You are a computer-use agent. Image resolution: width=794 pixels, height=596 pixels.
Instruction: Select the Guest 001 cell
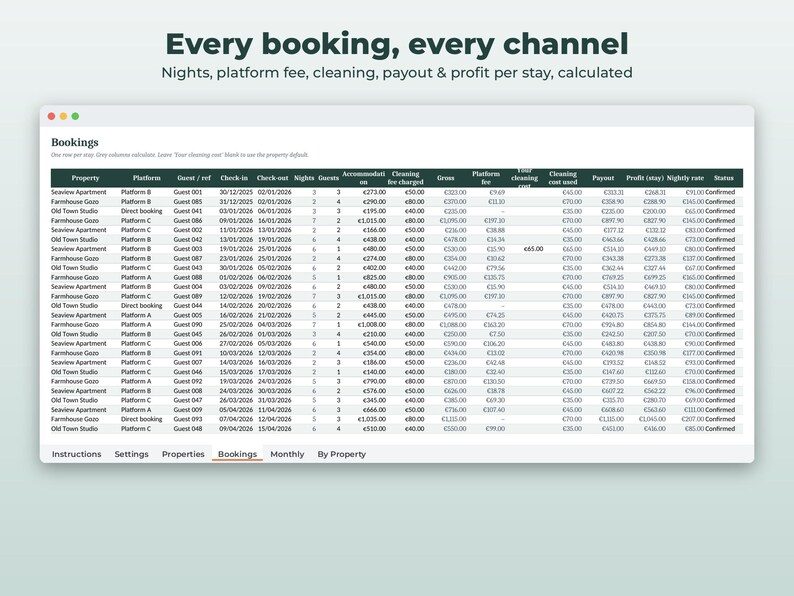188,192
